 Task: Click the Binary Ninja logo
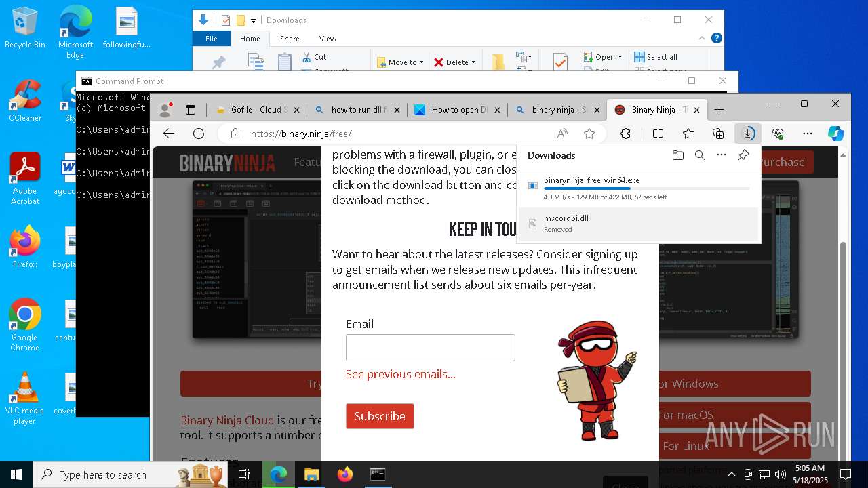pyautogui.click(x=227, y=163)
